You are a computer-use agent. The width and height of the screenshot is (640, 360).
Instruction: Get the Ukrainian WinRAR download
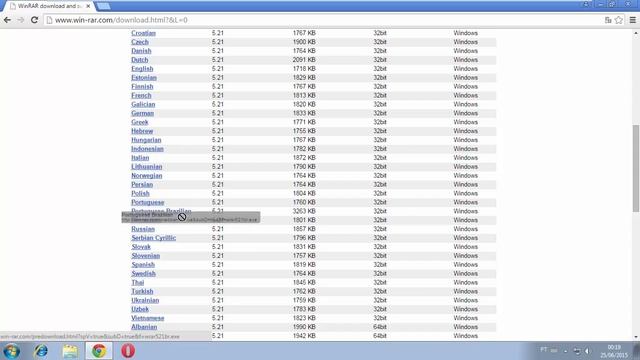(145, 300)
